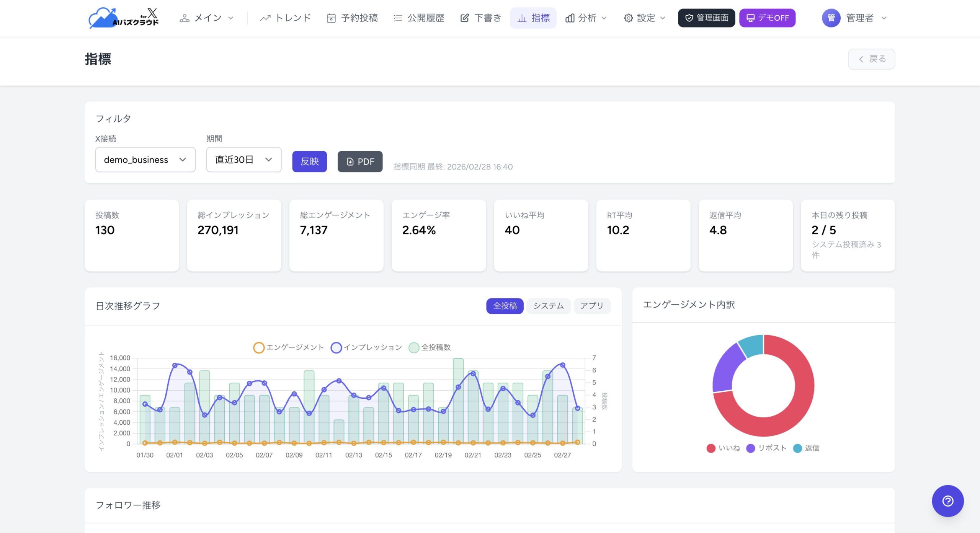Export report with the PDF button
This screenshot has height=533, width=980.
[x=360, y=161]
